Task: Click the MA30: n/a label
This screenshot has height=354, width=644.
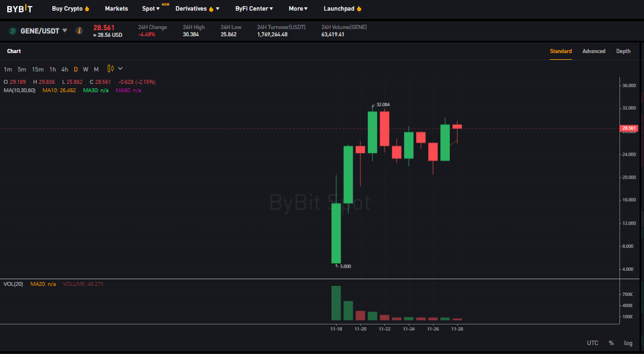Action: (x=95, y=90)
